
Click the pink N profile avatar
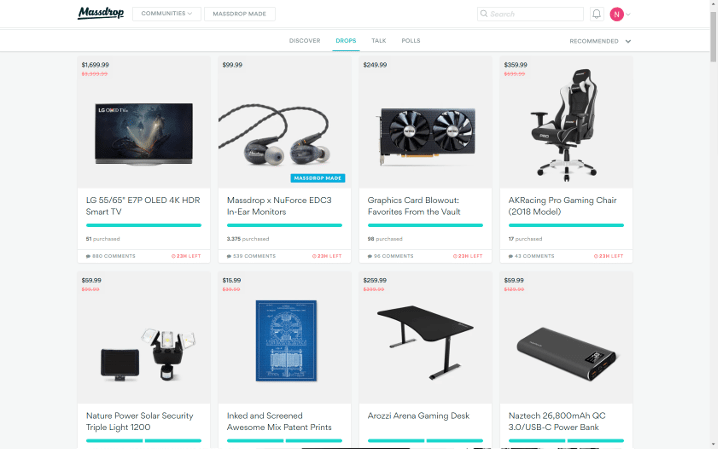[x=616, y=14]
